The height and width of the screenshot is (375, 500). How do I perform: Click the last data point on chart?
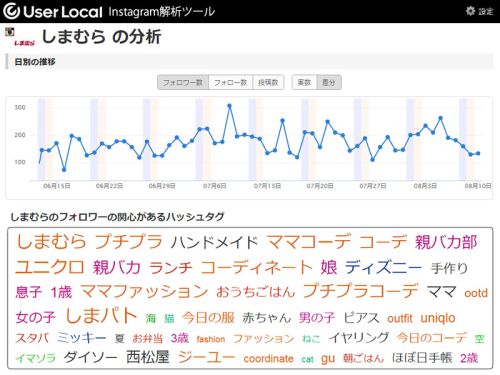[x=478, y=153]
